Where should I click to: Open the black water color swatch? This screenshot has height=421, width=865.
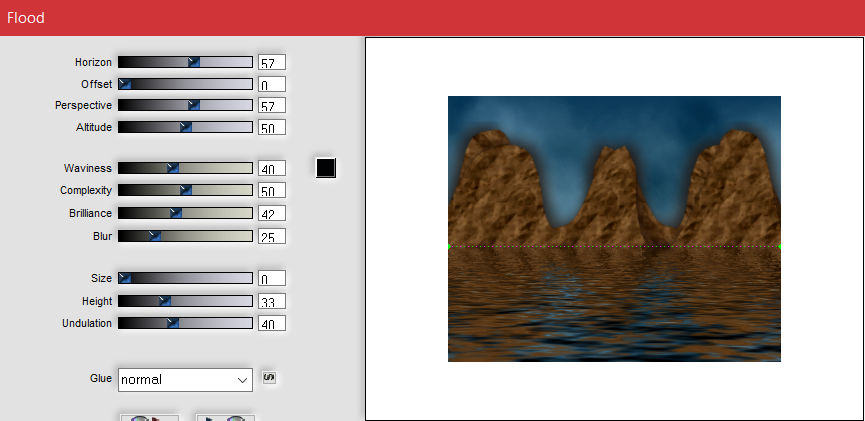(325, 168)
